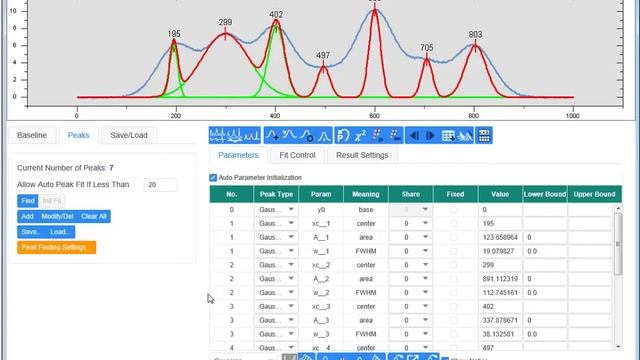Open the Save/Load tab
Screen dimensions: 640x360
[x=129, y=136]
